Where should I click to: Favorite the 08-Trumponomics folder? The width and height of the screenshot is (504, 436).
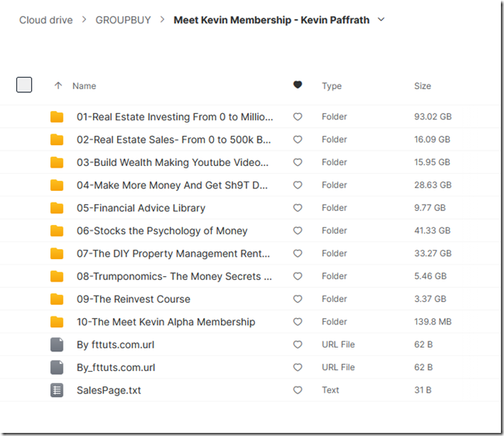298,276
